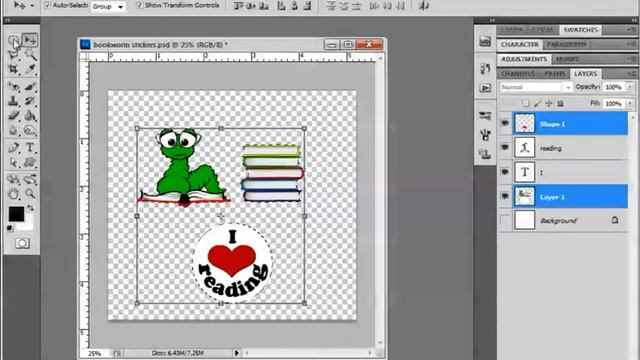The height and width of the screenshot is (360, 640).
Task: Select the History Brush tool
Action: coord(30,101)
